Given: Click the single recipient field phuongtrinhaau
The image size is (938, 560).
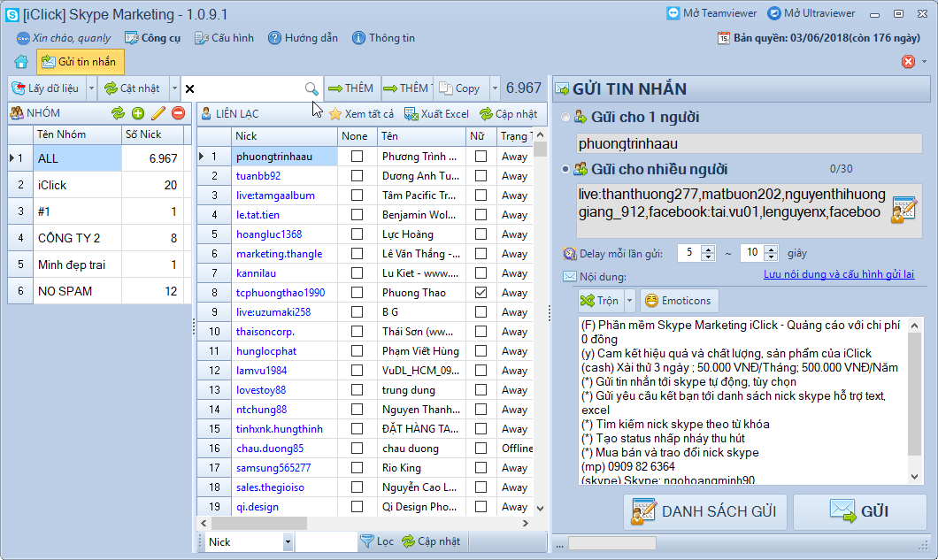Looking at the screenshot, I should point(749,143).
